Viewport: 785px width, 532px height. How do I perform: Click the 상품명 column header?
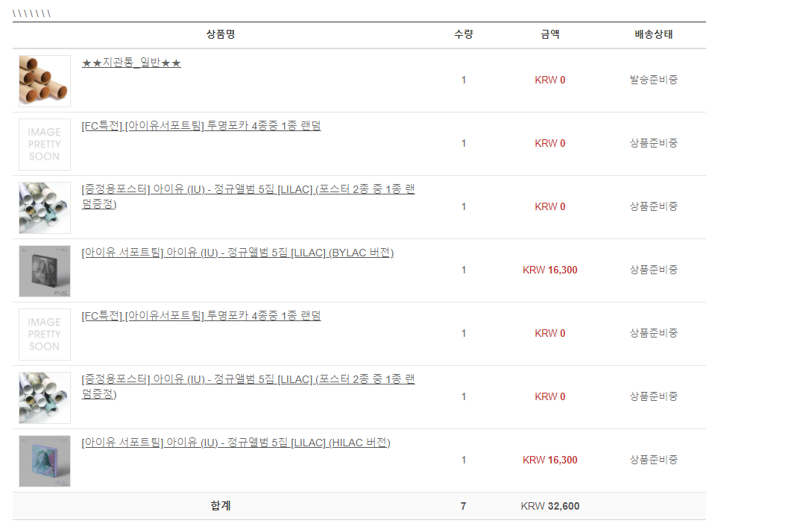coord(221,34)
